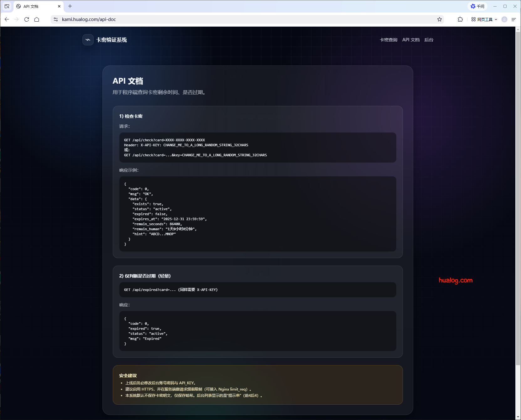The height and width of the screenshot is (420, 521).
Task: Open API 文档 navigation link
Action: pos(411,40)
